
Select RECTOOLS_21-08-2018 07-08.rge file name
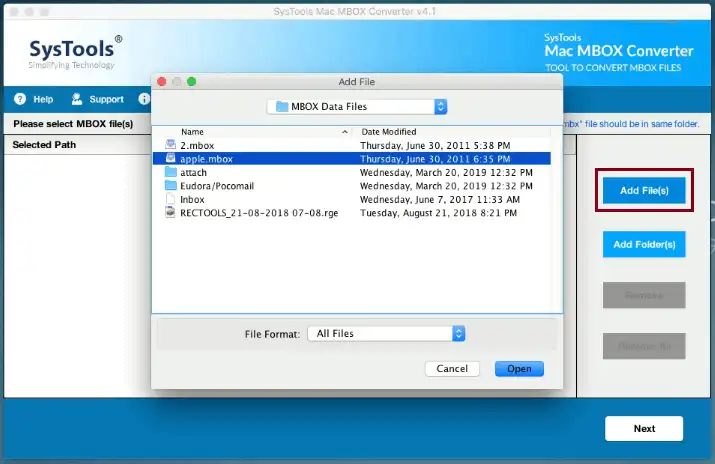coord(259,213)
